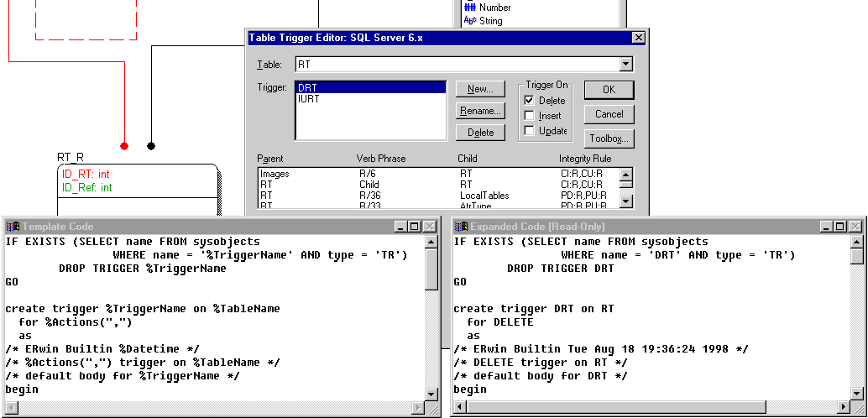Click Expanded Code horizontal scroll right arrow
Image resolution: width=868 pixels, height=418 pixels.
pyautogui.click(x=844, y=408)
